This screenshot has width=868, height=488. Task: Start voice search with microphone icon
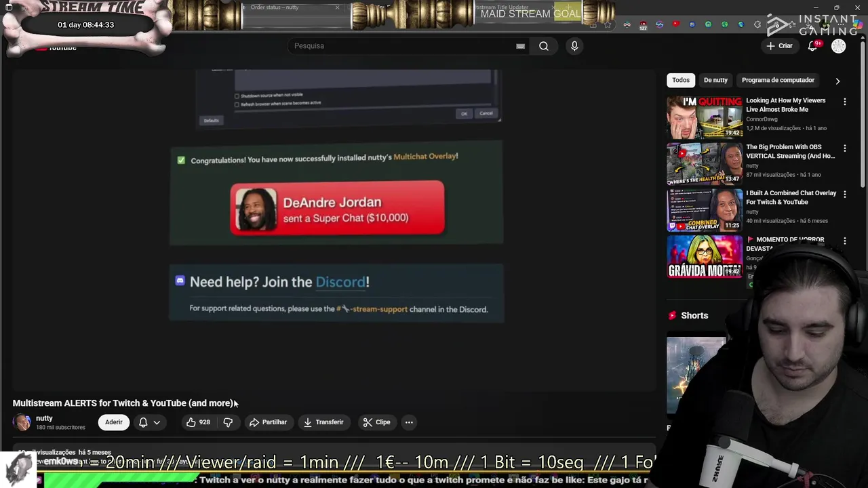tap(574, 46)
